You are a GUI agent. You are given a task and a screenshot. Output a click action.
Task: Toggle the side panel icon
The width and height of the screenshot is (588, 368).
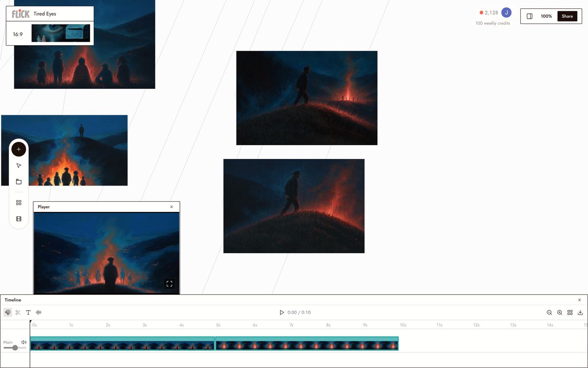[x=530, y=16]
